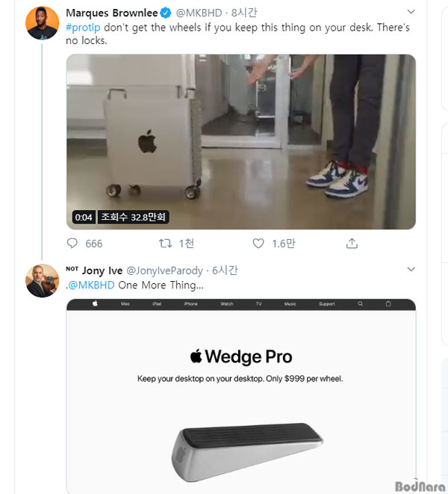Click the 8시간 timestamp on the first tweet

pyautogui.click(x=244, y=13)
